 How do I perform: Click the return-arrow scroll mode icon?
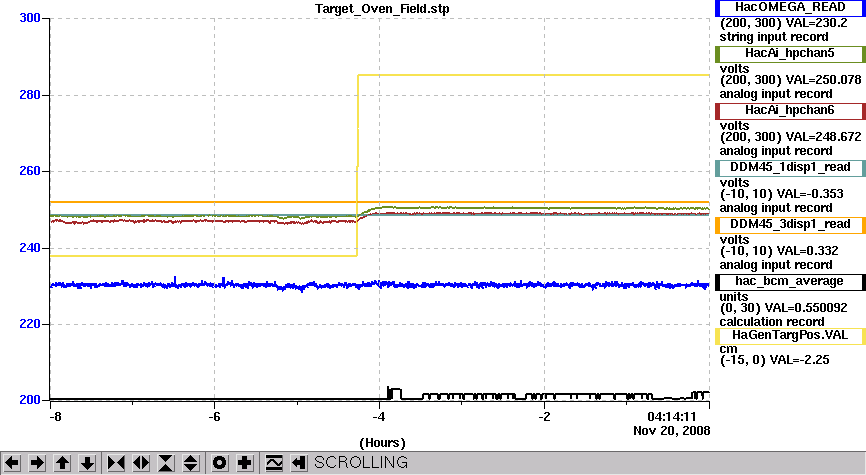click(x=299, y=462)
